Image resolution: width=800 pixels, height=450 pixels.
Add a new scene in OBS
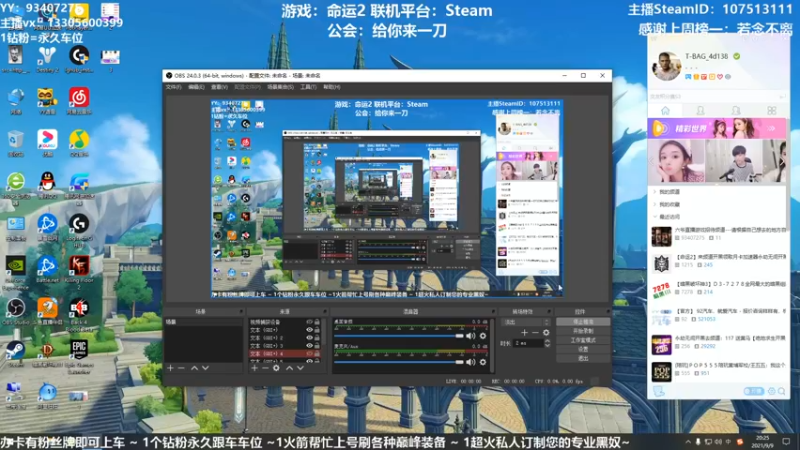click(170, 368)
